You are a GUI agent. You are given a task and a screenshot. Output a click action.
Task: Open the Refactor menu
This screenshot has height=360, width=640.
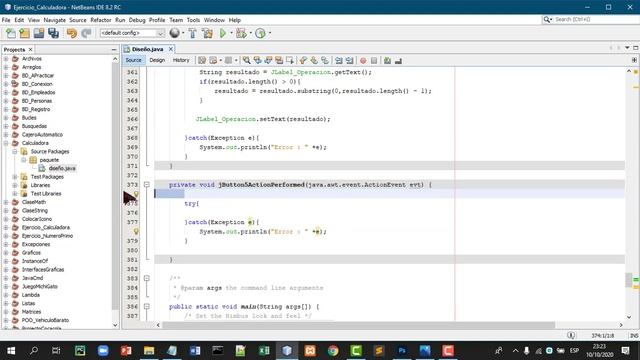click(x=100, y=20)
